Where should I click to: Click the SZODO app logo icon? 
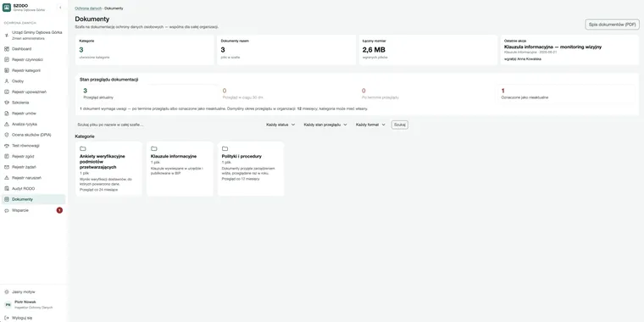pos(7,8)
